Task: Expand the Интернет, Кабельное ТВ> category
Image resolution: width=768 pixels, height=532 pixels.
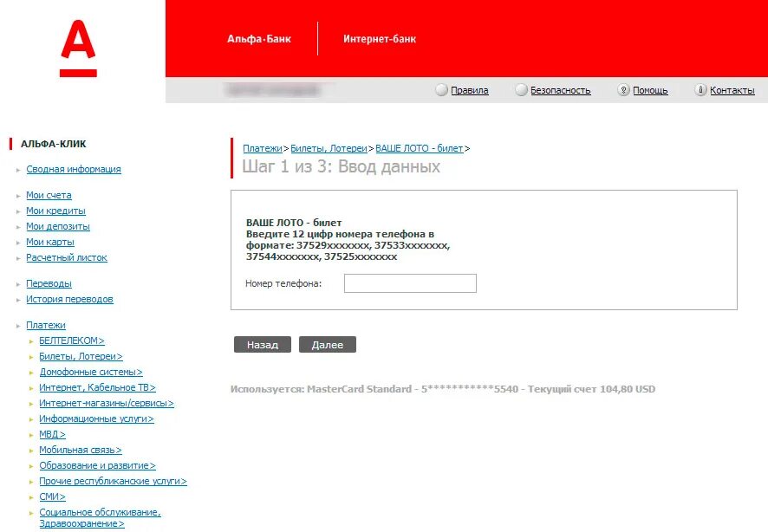Action: click(x=97, y=388)
